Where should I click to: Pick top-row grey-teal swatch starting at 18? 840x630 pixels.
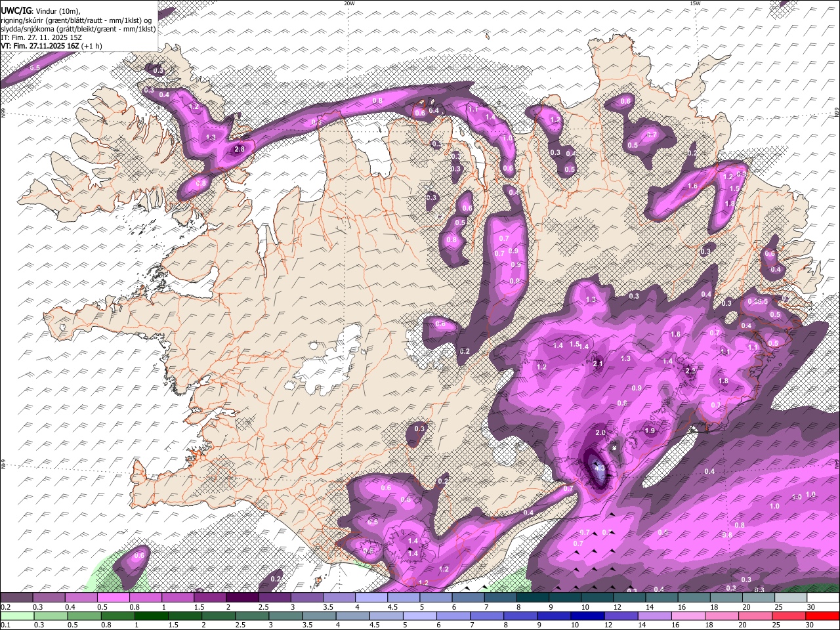coord(726,598)
